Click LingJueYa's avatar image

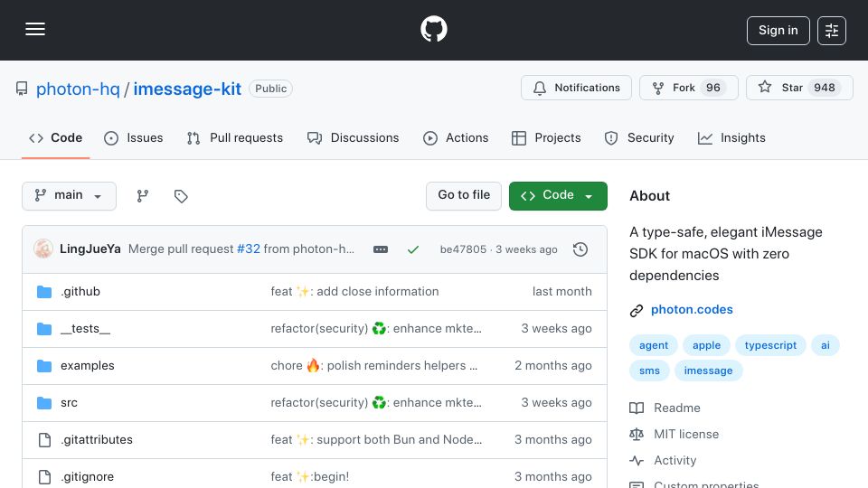click(x=43, y=249)
